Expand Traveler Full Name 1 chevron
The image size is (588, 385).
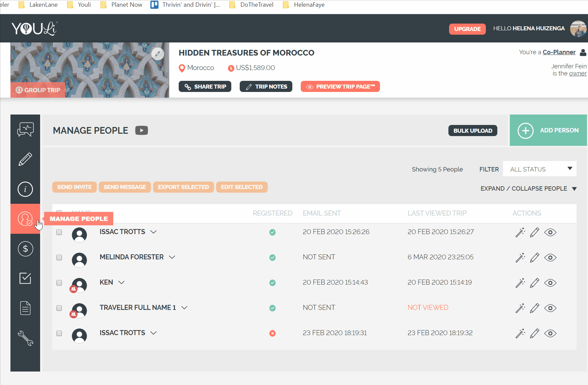[x=184, y=308]
